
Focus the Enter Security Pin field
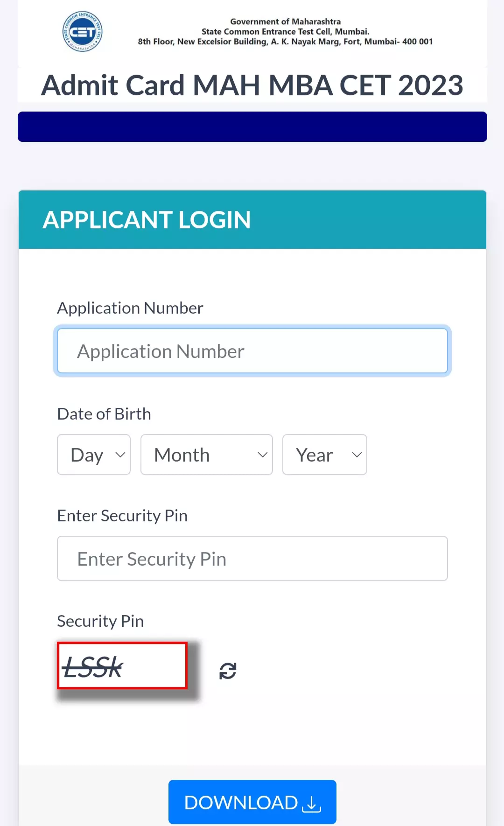[252, 559]
